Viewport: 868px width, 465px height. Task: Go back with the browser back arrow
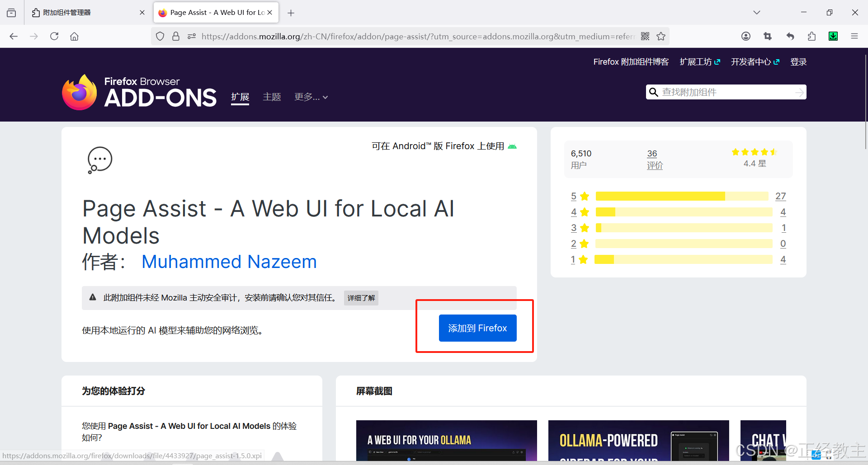click(x=14, y=36)
